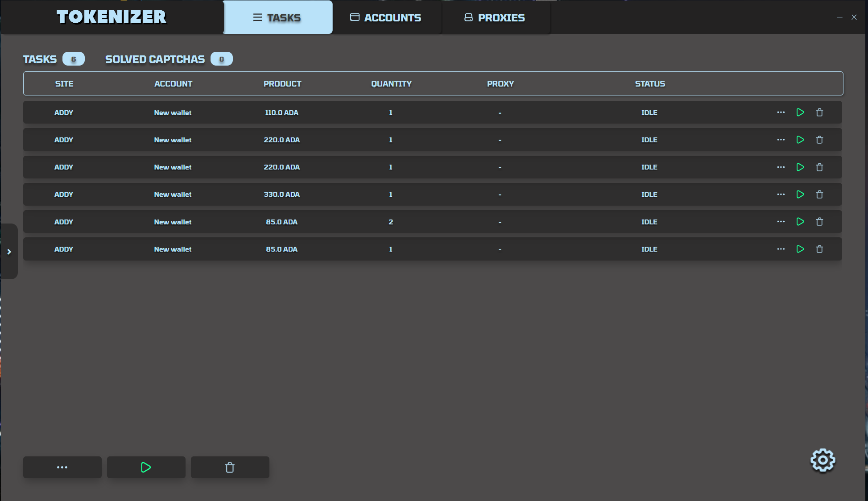Open options for the 330.0 ADA task
Image resolution: width=868 pixels, height=501 pixels.
coord(781,195)
